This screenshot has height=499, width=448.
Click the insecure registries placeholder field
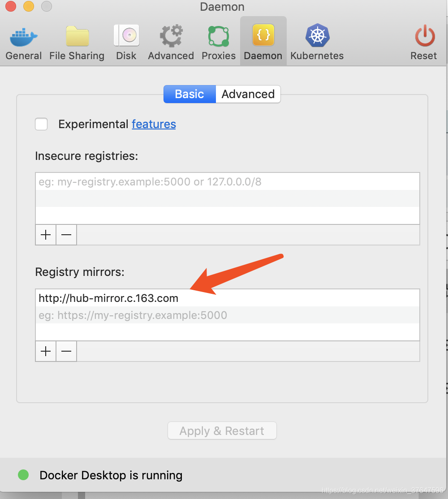click(228, 182)
